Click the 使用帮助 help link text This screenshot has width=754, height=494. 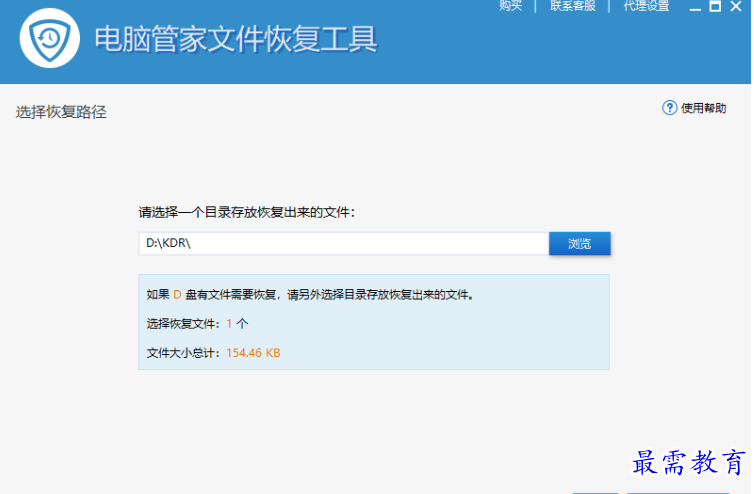[x=704, y=108]
